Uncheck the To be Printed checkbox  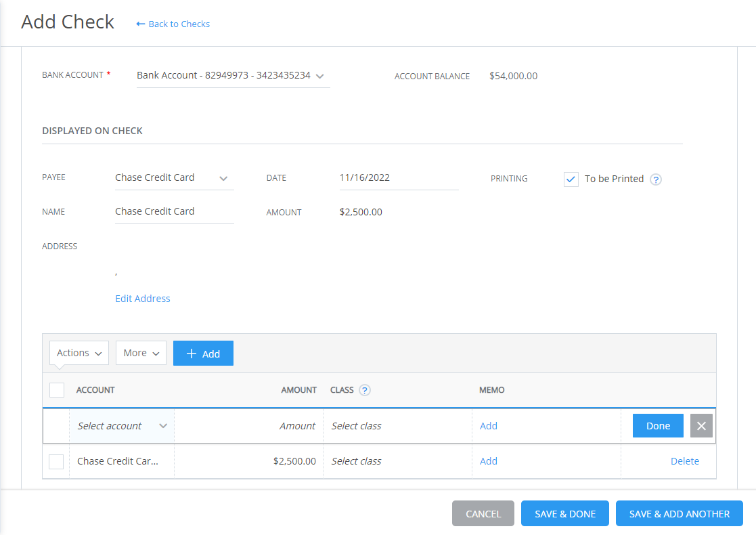[x=571, y=179]
